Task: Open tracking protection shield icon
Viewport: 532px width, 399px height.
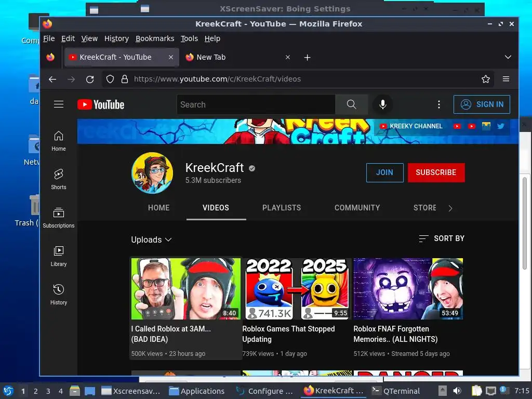Action: (x=110, y=79)
